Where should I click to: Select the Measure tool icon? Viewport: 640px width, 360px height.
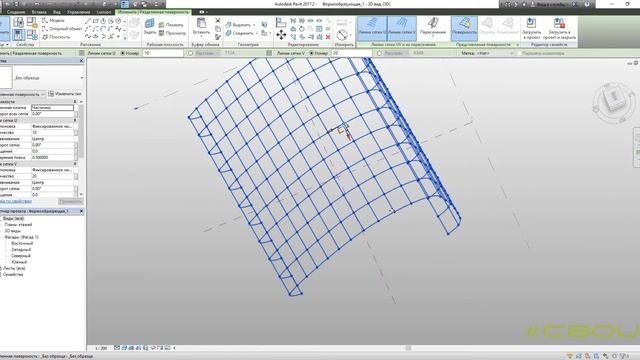[342, 35]
